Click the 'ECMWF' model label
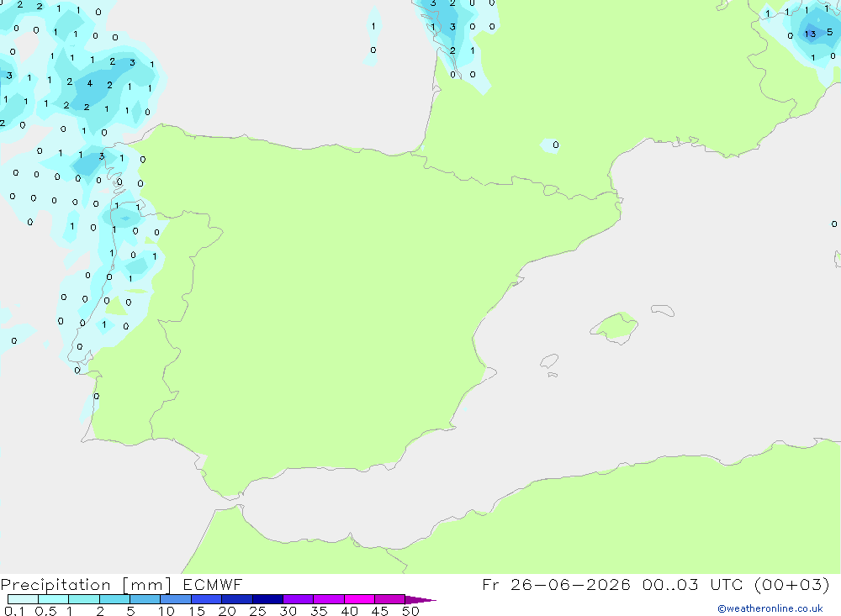841x616 pixels. click(x=213, y=584)
